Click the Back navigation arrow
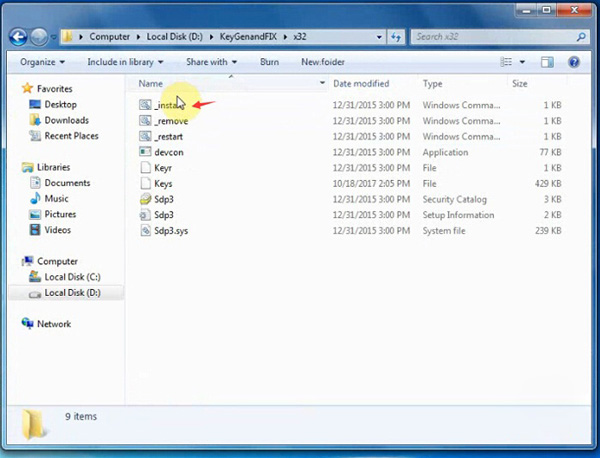 click(x=18, y=37)
